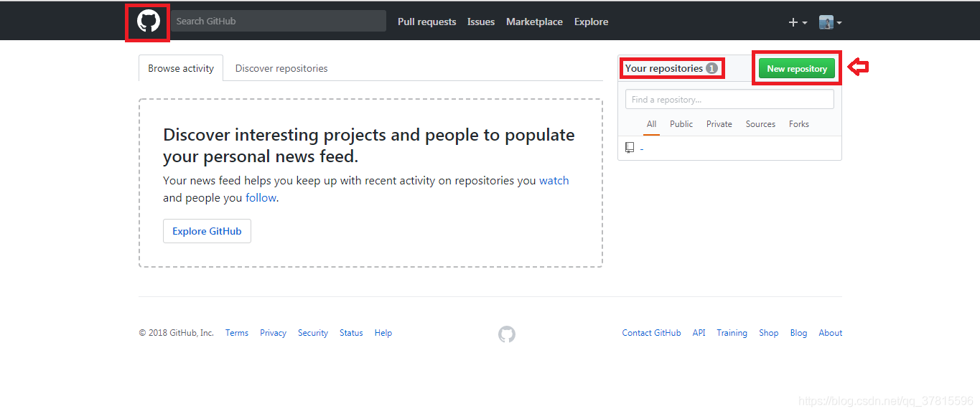Click the GitHub Octocat logo in header

(148, 22)
